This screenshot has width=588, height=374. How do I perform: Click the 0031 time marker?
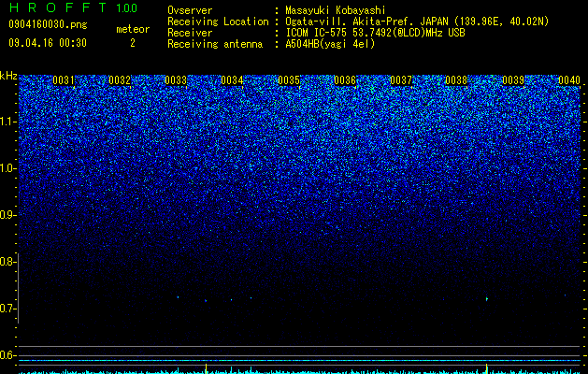[64, 80]
